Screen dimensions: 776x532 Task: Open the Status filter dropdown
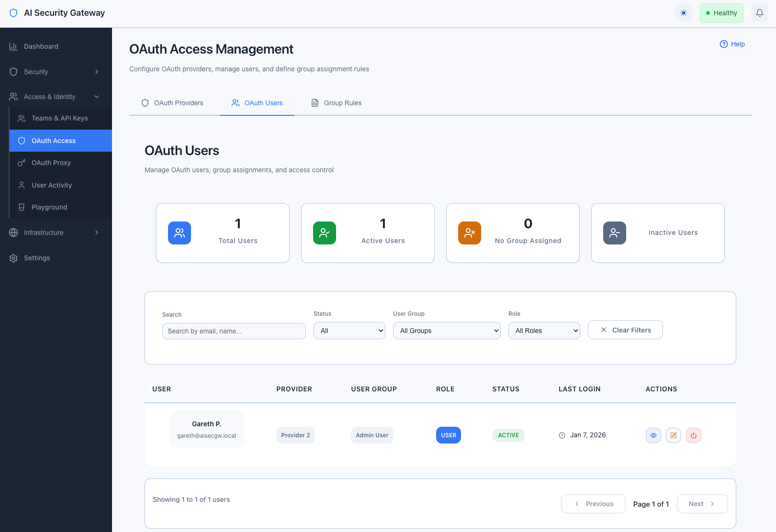coord(349,331)
